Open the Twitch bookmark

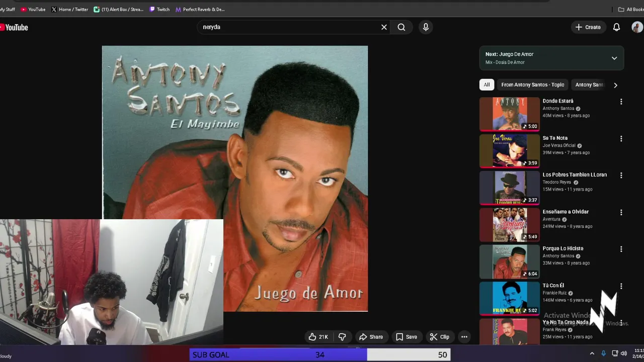point(159,9)
